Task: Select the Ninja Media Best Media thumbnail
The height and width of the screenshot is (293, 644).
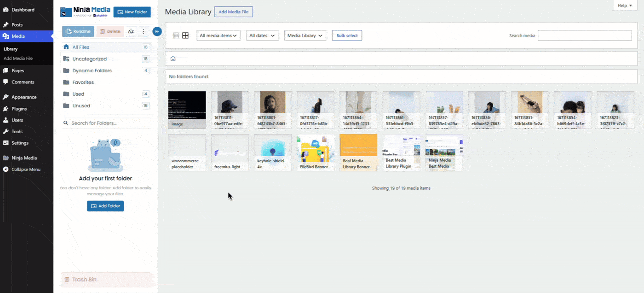Action: (444, 152)
